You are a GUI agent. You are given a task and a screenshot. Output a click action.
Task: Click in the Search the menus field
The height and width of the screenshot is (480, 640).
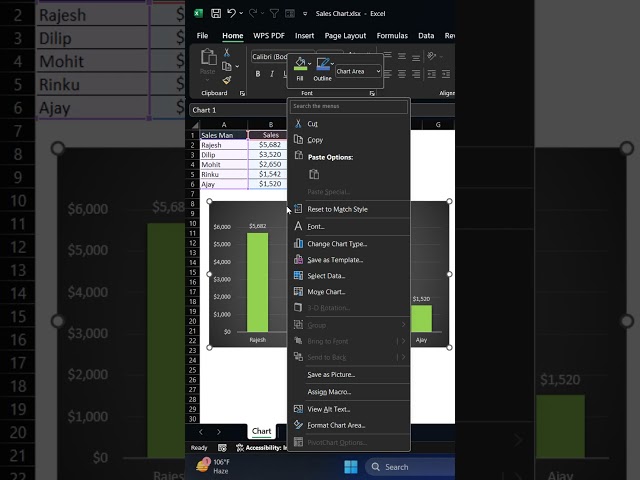[349, 107]
